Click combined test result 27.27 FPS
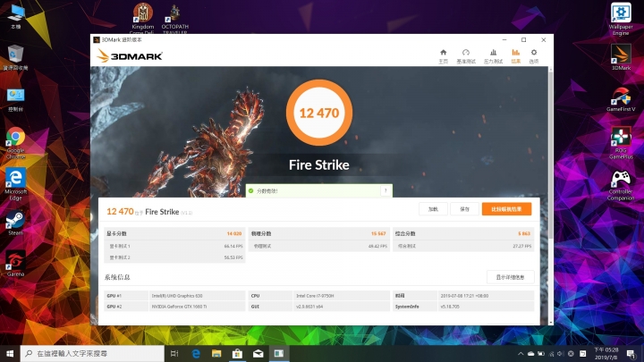The image size is (644, 362). (x=522, y=247)
